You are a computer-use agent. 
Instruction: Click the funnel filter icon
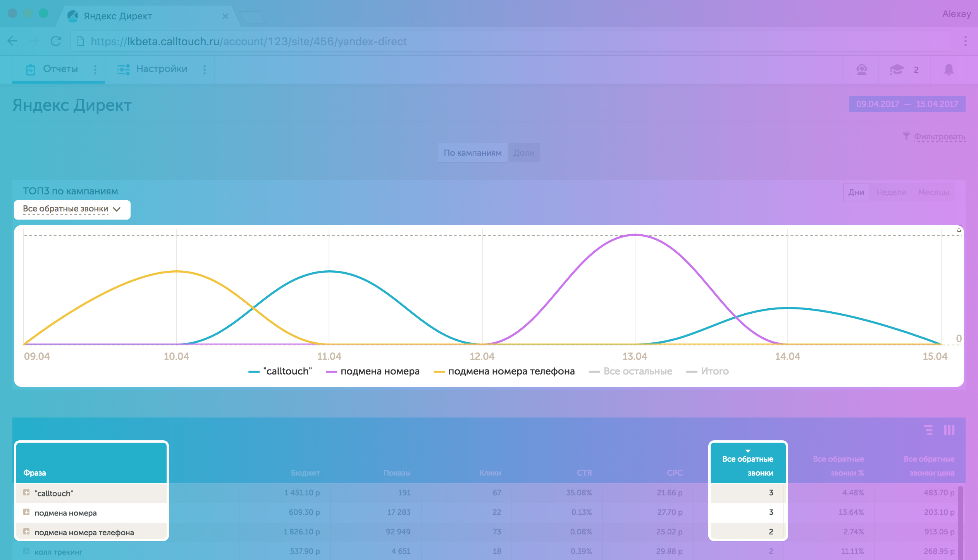click(x=906, y=136)
